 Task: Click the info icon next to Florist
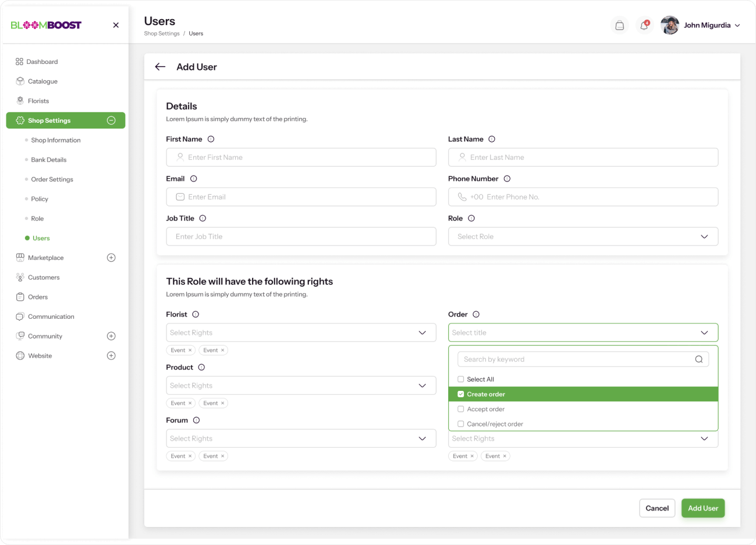coord(196,314)
